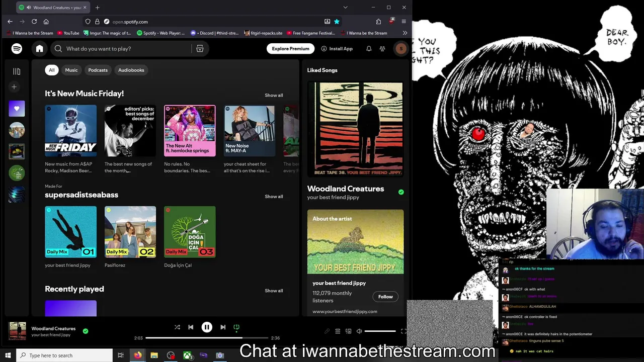Pause the current song
Image resolution: width=644 pixels, height=362 pixels.
pyautogui.click(x=207, y=327)
